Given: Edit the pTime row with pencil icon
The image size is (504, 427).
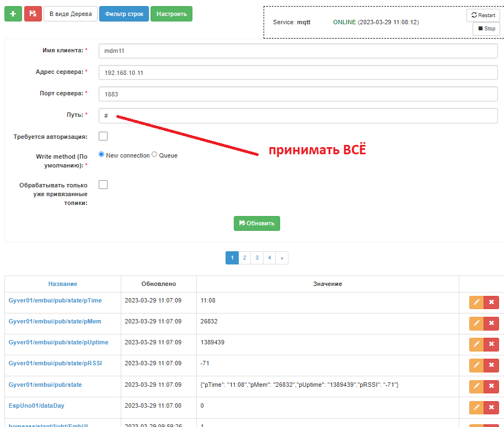Looking at the screenshot, I should tap(476, 302).
